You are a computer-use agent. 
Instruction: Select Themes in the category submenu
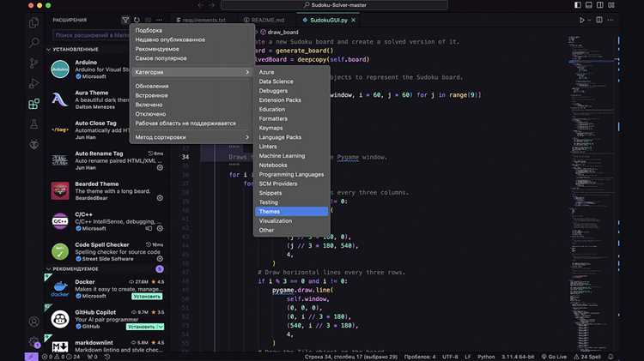292,212
